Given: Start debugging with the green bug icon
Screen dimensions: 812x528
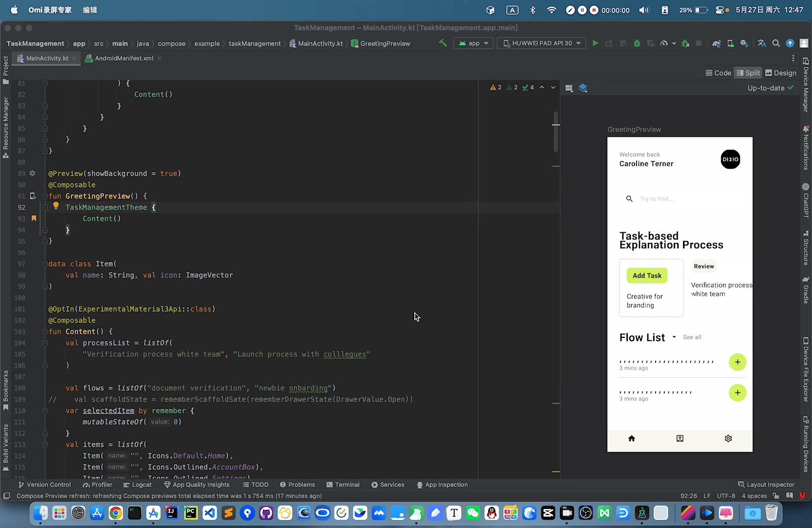Looking at the screenshot, I should [637, 43].
